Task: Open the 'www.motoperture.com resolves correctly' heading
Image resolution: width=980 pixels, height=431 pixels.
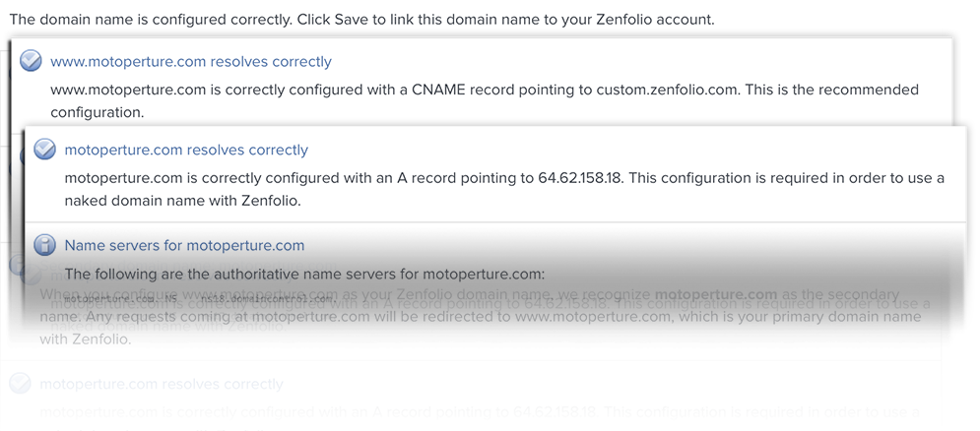Action: pyautogui.click(x=191, y=62)
